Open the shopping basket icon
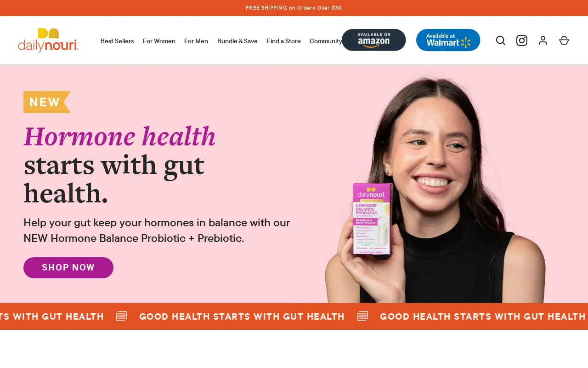 pos(564,40)
